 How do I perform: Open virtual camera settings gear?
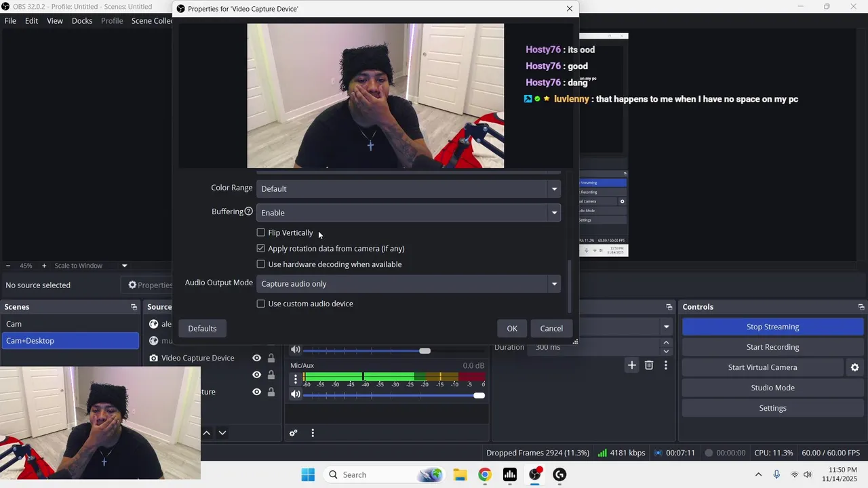(x=854, y=367)
